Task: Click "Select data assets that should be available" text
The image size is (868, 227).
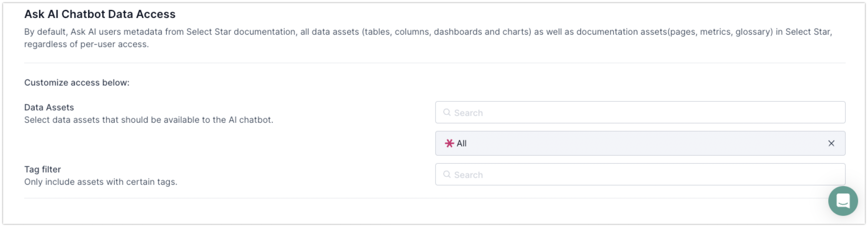Action: tap(148, 120)
